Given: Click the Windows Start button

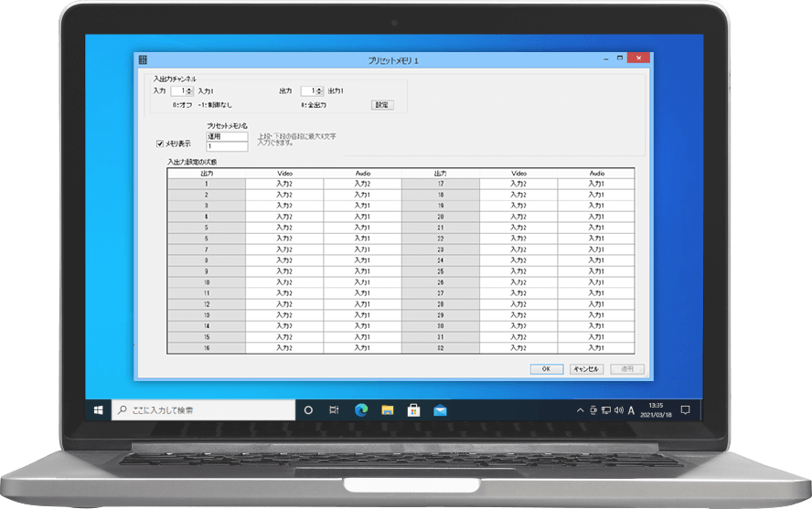Looking at the screenshot, I should (98, 410).
